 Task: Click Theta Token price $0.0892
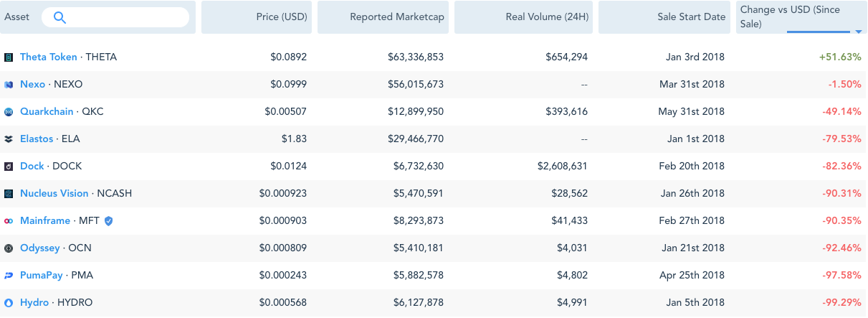tap(288, 57)
